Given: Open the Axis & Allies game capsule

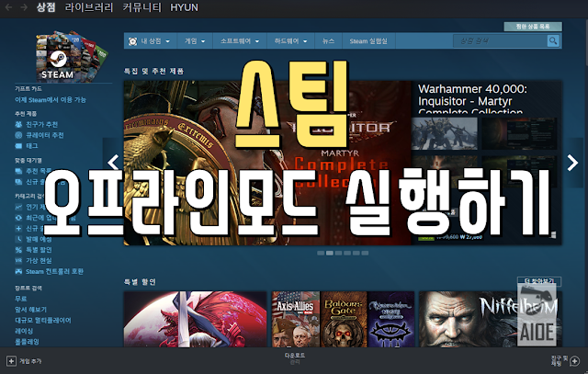Looking at the screenshot, I should [x=296, y=319].
